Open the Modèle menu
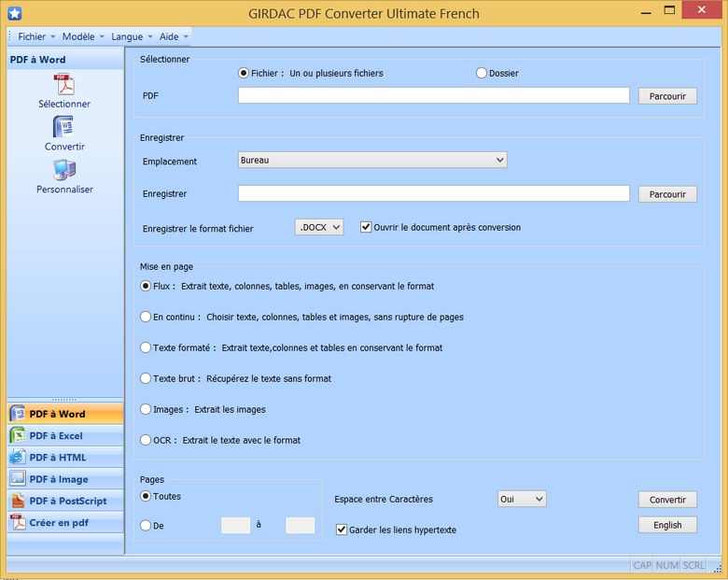Image resolution: width=728 pixels, height=580 pixels. [x=83, y=36]
